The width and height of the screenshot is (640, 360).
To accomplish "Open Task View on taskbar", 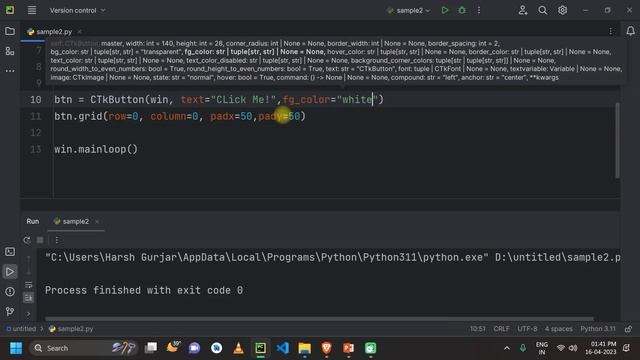I will (151, 348).
